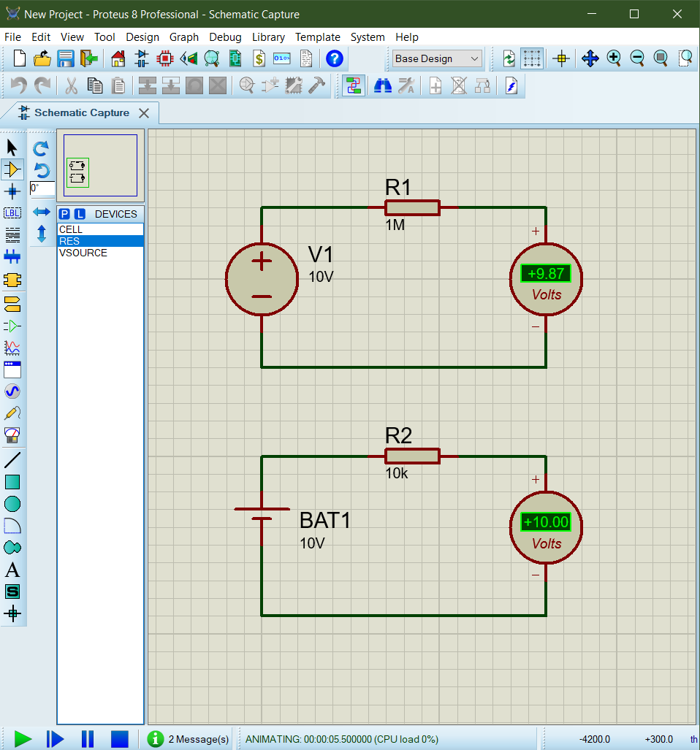
Task: Open the Base Design variant dropdown
Action: [436, 58]
